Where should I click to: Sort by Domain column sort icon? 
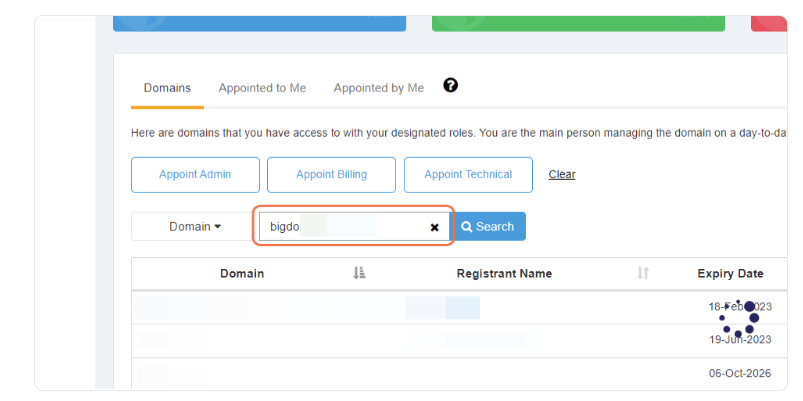click(360, 273)
